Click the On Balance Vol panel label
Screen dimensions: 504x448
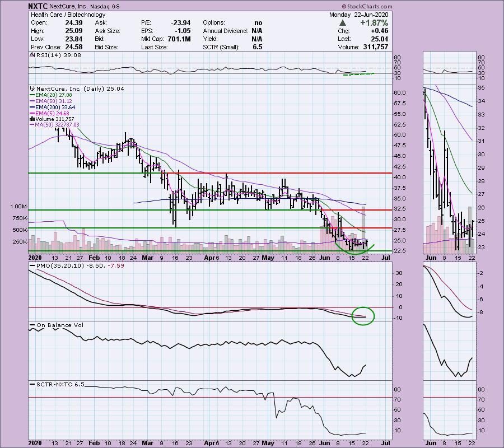(60, 325)
